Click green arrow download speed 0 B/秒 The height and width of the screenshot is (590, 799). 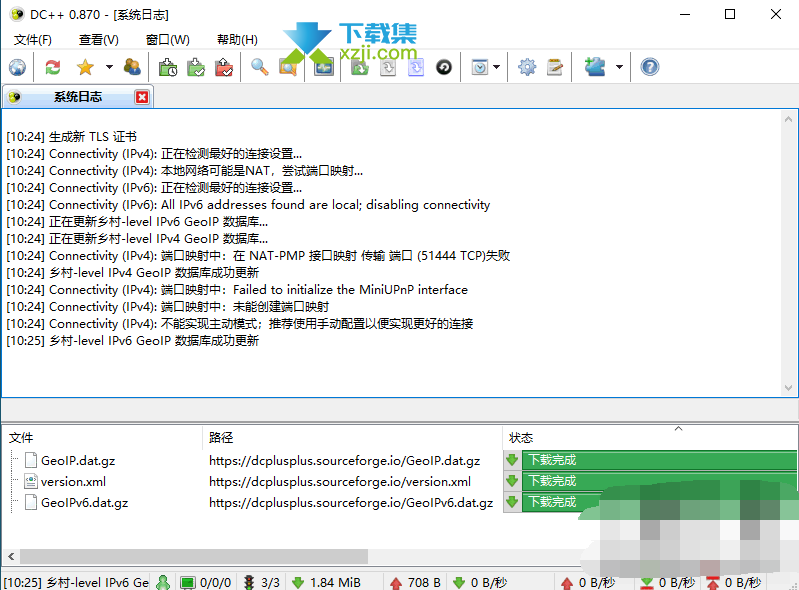coord(480,582)
